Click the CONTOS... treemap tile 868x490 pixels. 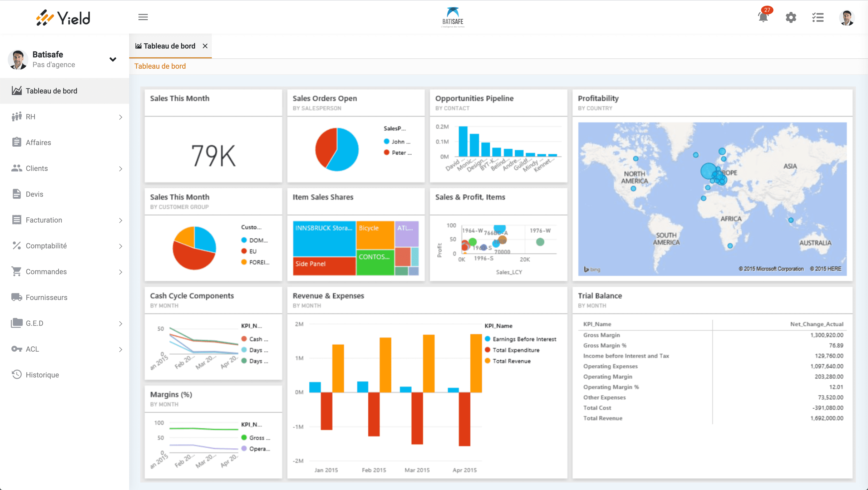point(375,262)
